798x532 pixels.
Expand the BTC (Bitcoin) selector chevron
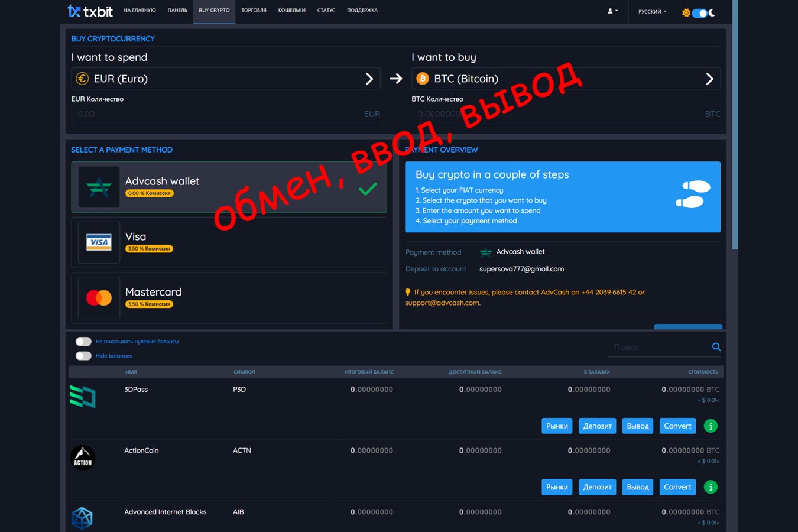[x=709, y=79]
